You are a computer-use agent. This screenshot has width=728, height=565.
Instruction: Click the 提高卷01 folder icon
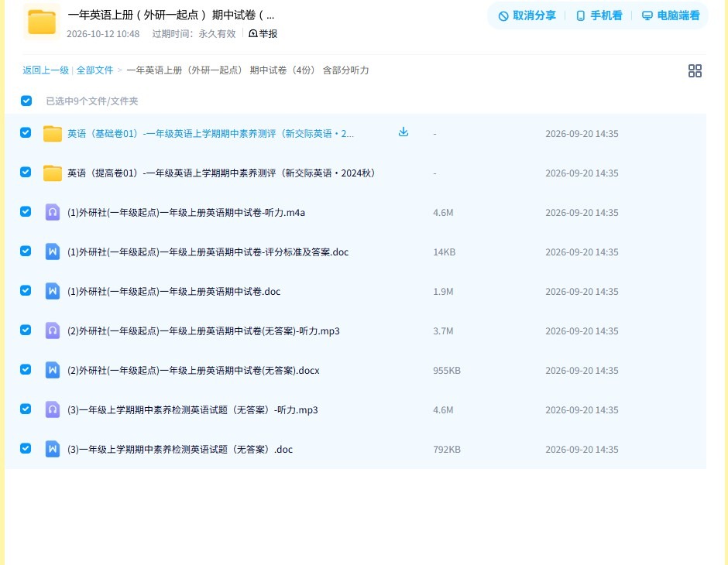pos(53,173)
